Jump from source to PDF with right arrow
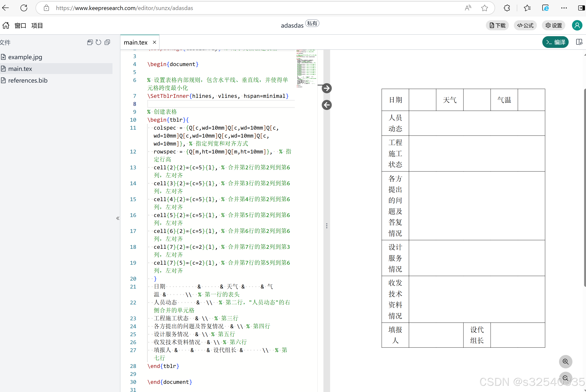The height and width of the screenshot is (392, 586). pyautogui.click(x=327, y=88)
